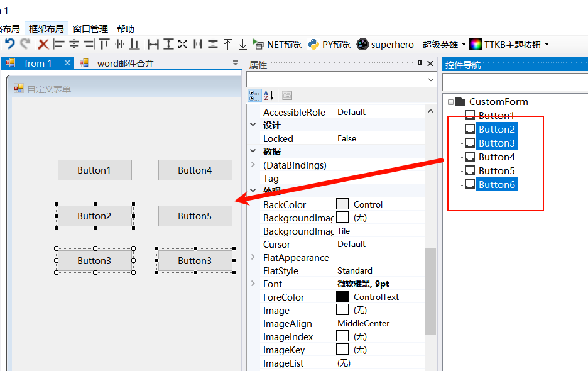
Task: Switch property grid to categorized view
Action: [x=254, y=96]
